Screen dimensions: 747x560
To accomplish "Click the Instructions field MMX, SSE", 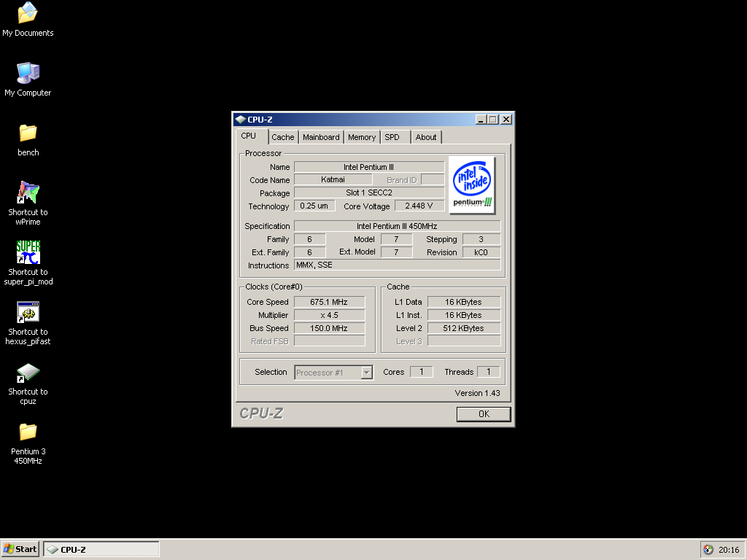I will (398, 265).
